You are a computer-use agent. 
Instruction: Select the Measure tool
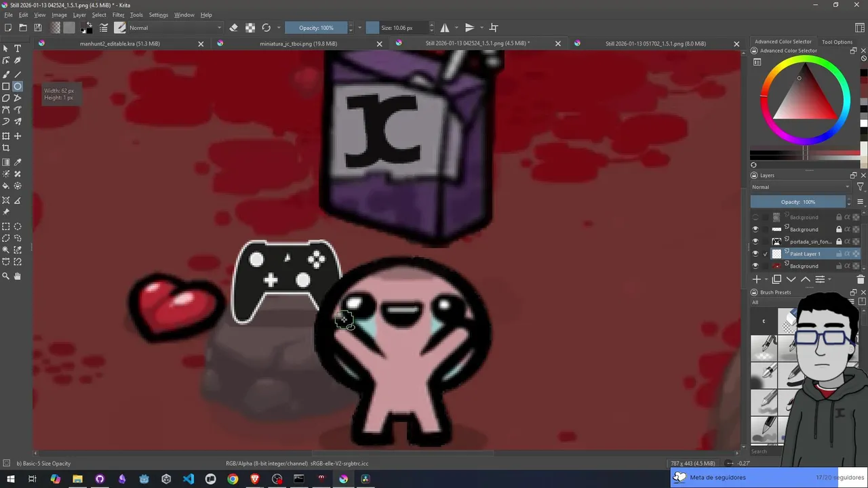18,201
